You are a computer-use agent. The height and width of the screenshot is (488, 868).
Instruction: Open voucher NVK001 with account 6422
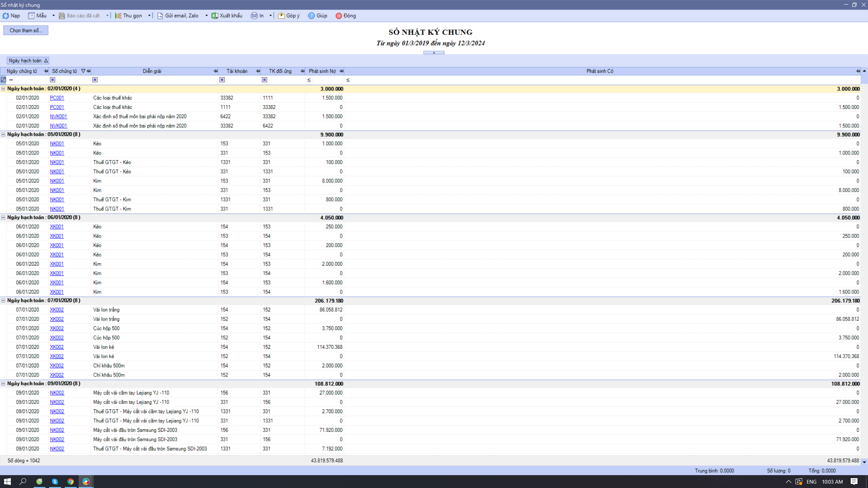tap(58, 116)
